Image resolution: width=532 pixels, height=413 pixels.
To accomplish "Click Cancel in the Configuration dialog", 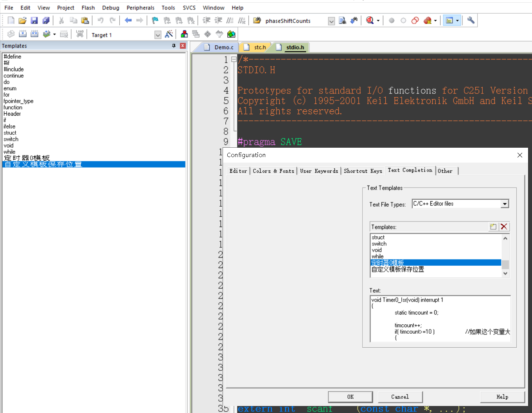I will pyautogui.click(x=400, y=397).
